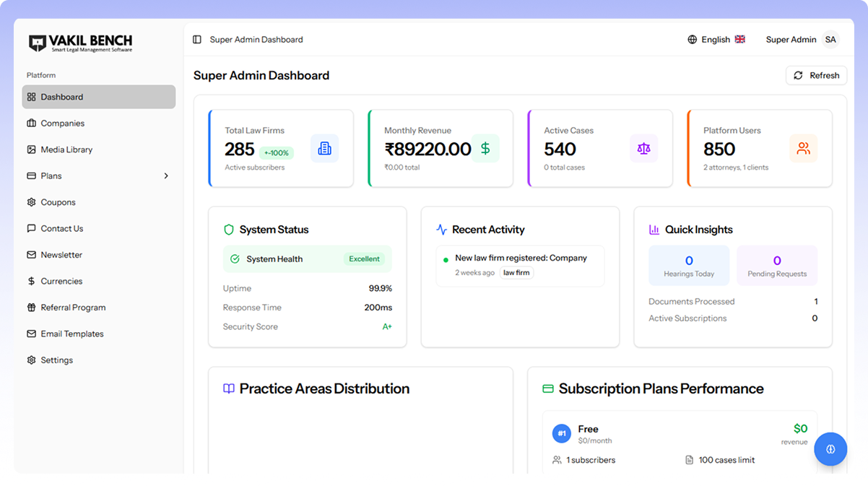Expand the Plans submenu chevron

point(166,176)
